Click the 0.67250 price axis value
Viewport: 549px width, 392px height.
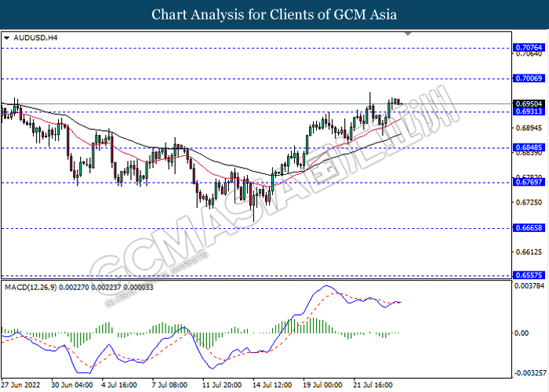[x=529, y=202]
